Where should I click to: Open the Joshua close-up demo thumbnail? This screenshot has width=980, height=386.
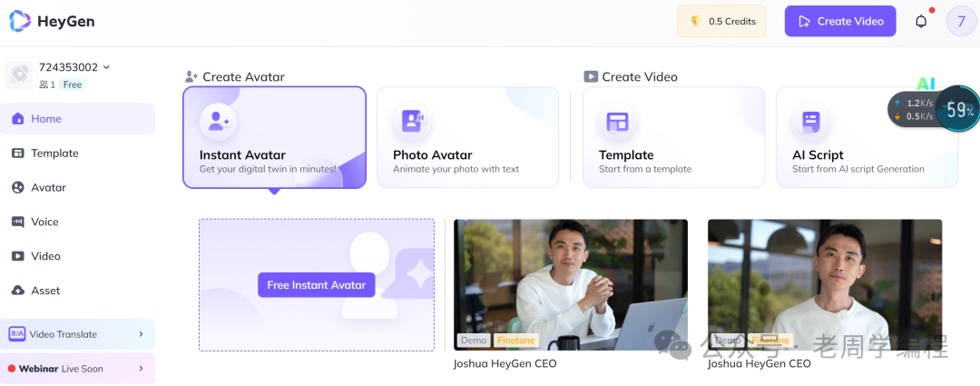(x=825, y=284)
